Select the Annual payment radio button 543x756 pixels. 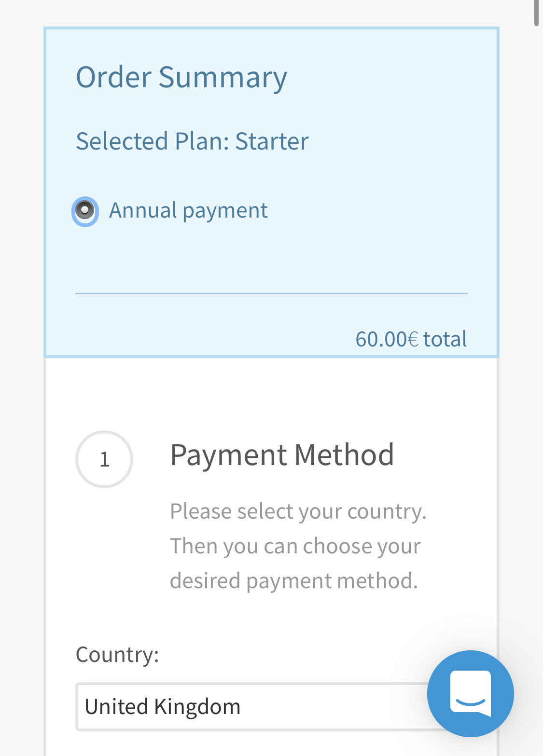(85, 211)
